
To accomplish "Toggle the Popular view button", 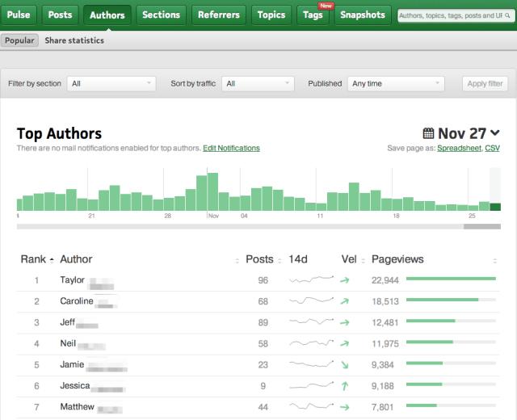I will 19,40.
